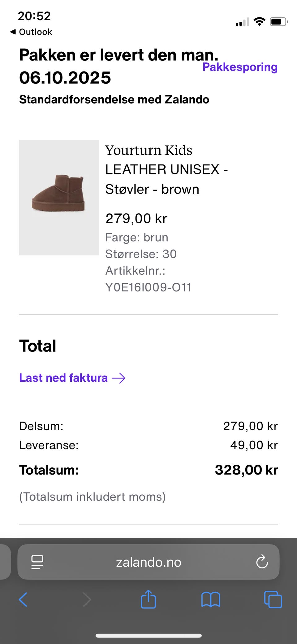
Task: Tap the cellular signal bars
Action: 242,22
